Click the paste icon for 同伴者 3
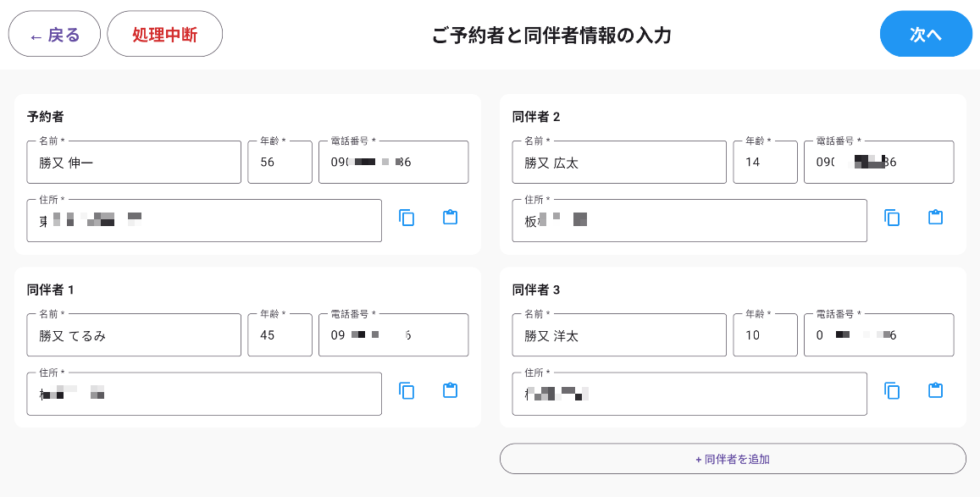Viewport: 980px width, 497px height. [935, 389]
